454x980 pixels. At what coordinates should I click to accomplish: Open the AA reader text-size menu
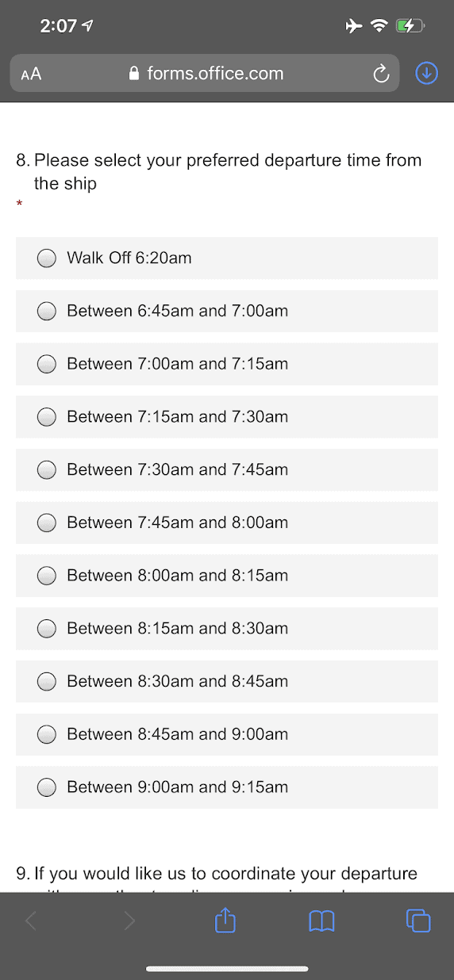coord(32,74)
